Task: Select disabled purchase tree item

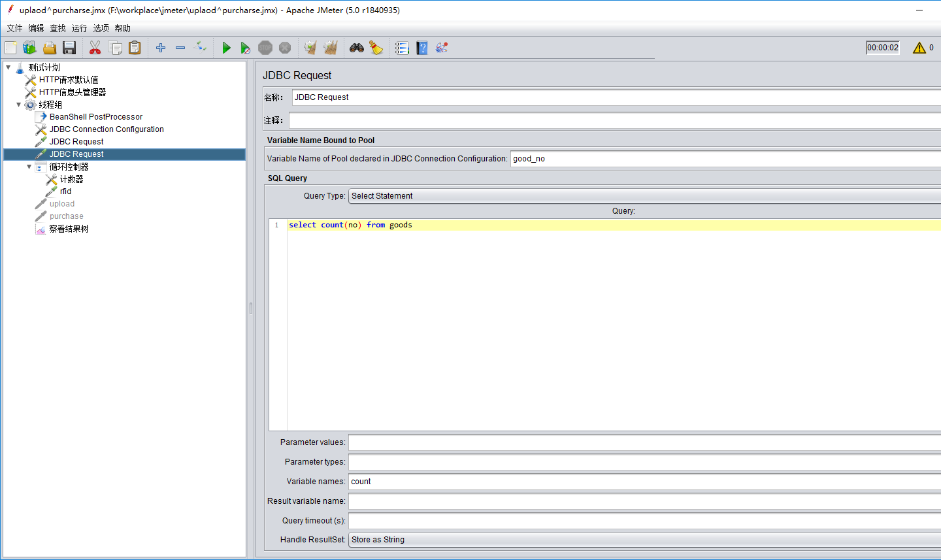Action: pyautogui.click(x=67, y=216)
